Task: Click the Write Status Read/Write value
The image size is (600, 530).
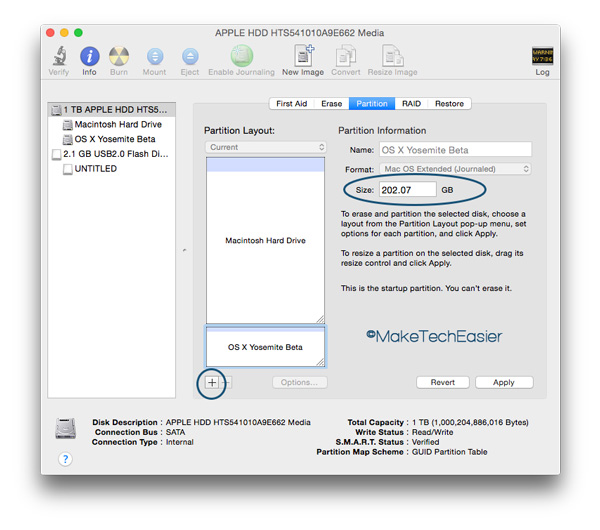Action: [432, 432]
